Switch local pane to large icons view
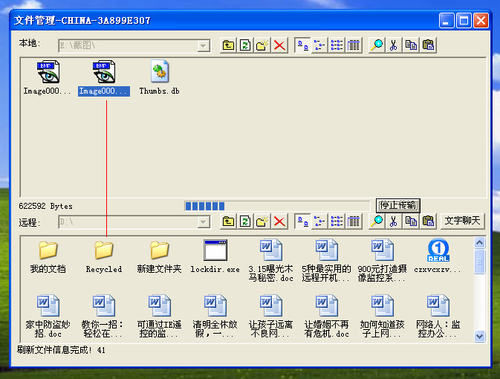 click(303, 45)
